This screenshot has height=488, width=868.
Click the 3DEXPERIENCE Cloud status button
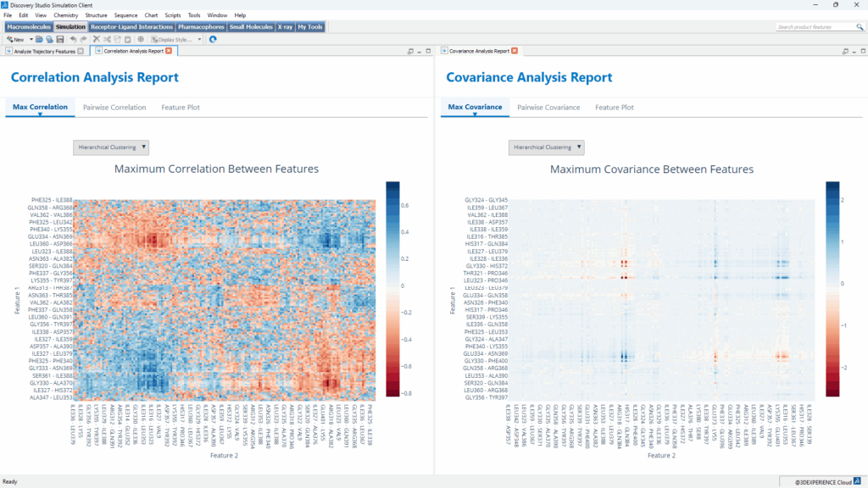click(822, 482)
